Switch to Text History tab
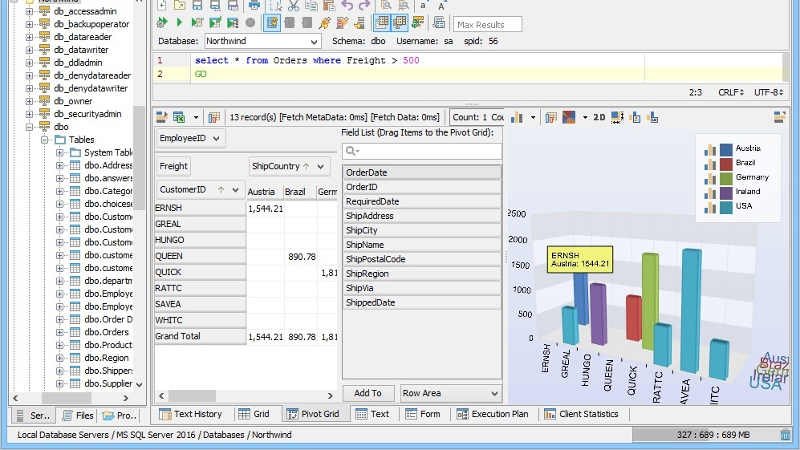 [190, 414]
